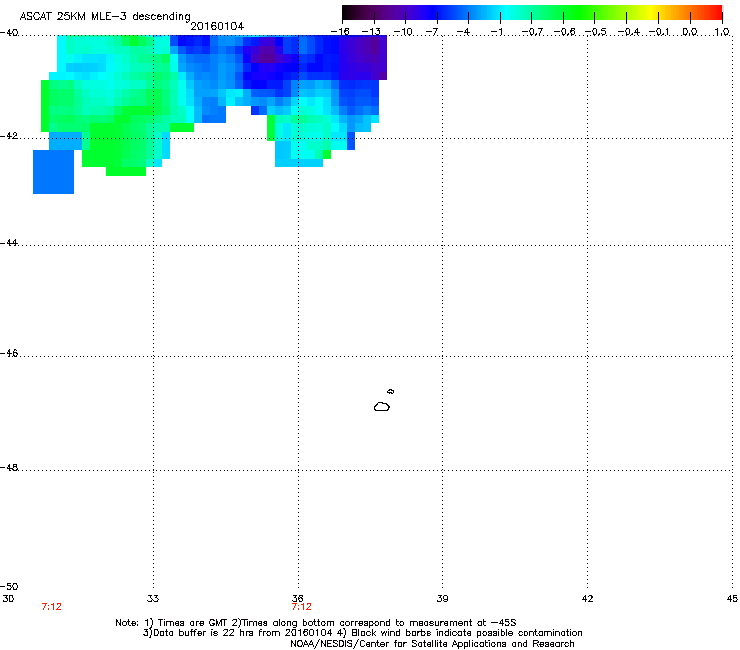740x650 pixels.
Task: Click the NOAA/NESDIS credit line
Action: point(432,644)
